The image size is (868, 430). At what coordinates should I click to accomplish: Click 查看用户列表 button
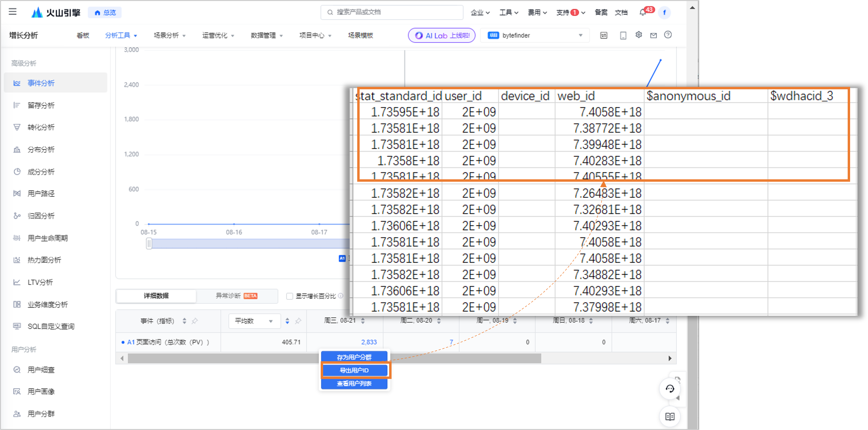pos(354,384)
